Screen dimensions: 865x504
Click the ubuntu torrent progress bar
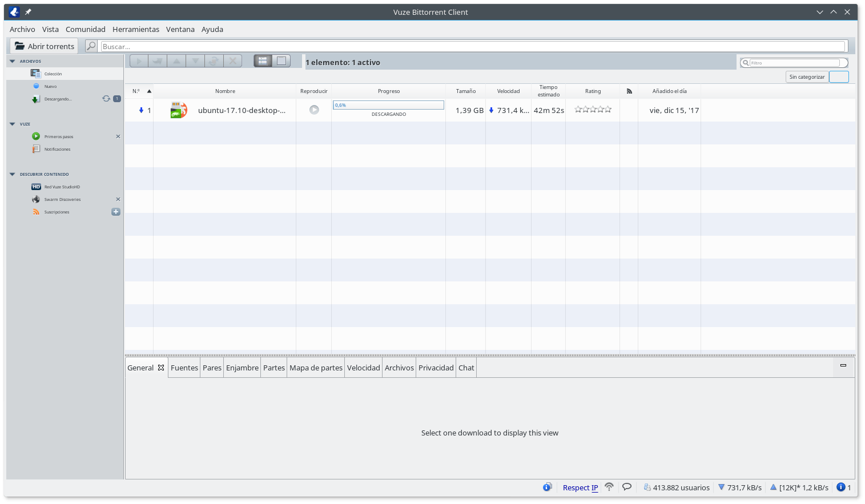(x=388, y=105)
